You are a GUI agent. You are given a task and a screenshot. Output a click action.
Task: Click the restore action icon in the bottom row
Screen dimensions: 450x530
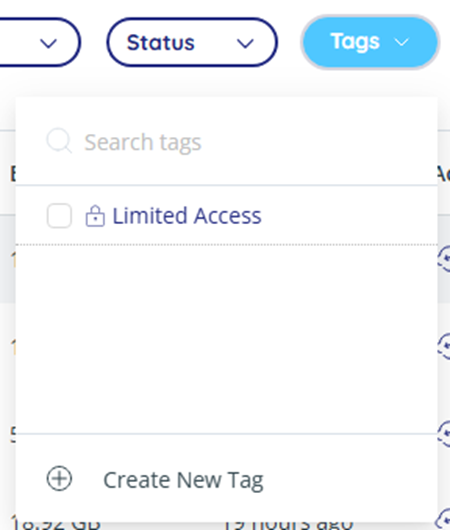[445, 519]
